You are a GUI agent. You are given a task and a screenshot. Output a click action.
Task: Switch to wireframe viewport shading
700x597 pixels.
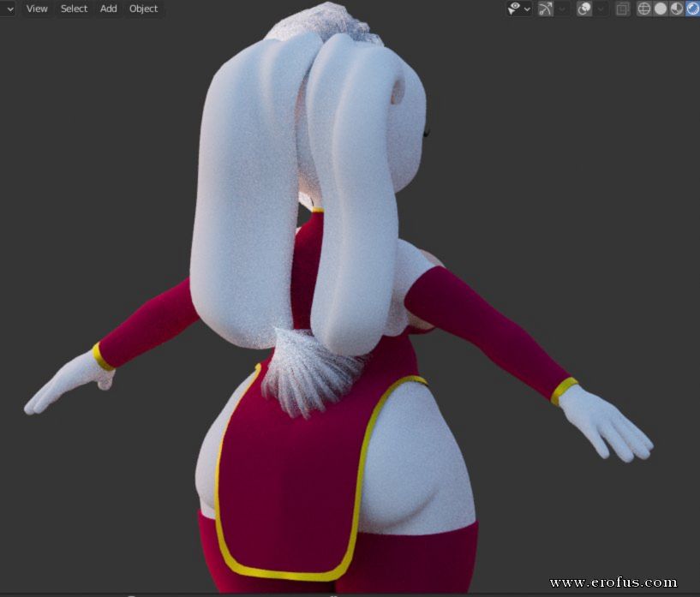[643, 9]
